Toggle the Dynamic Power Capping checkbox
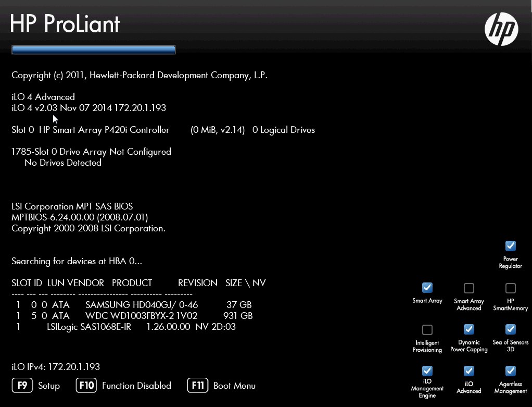The image size is (532, 407). coord(469,329)
